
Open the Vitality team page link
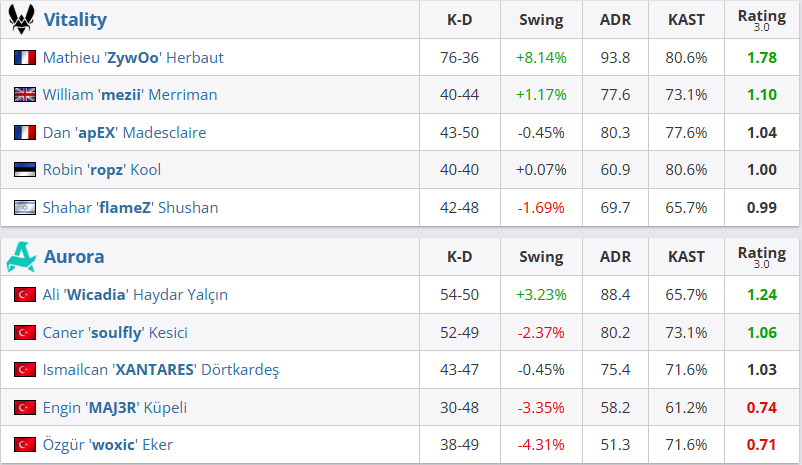click(x=75, y=20)
